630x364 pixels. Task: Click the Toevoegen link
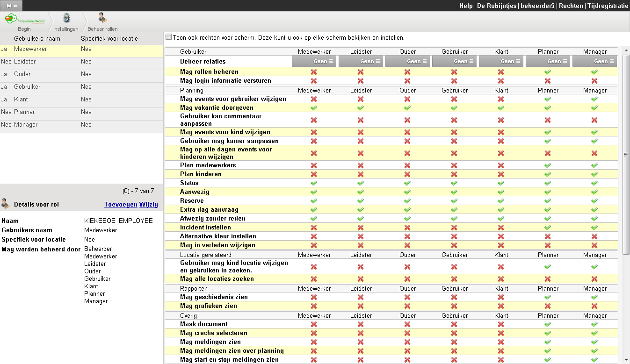click(x=121, y=204)
